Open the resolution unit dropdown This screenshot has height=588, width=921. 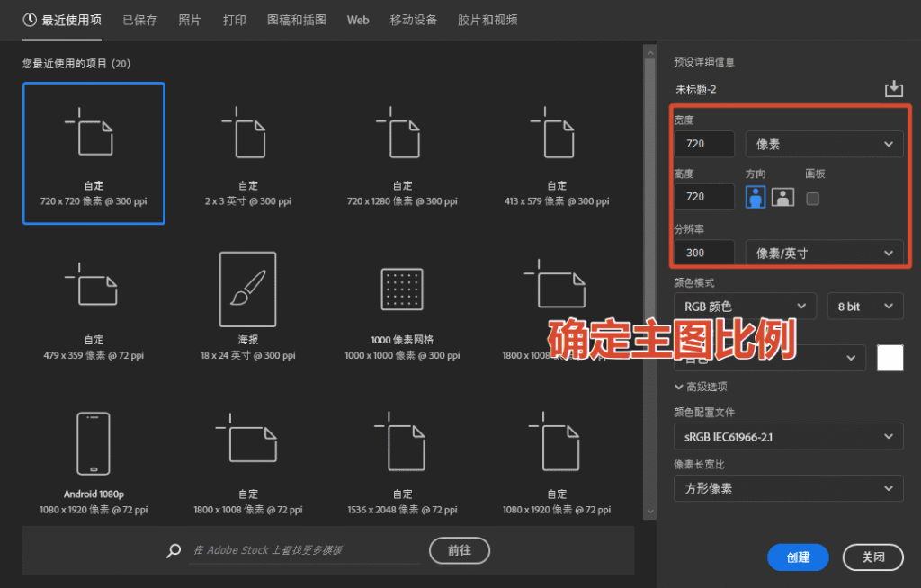point(824,254)
